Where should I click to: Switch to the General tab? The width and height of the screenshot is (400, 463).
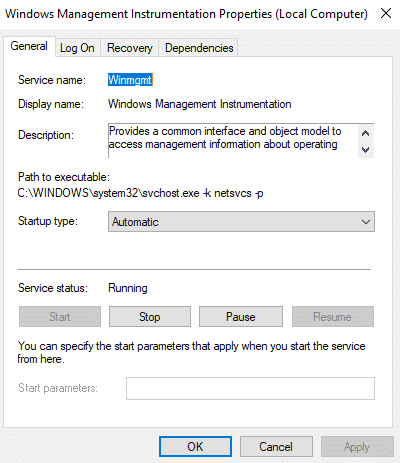click(x=29, y=46)
